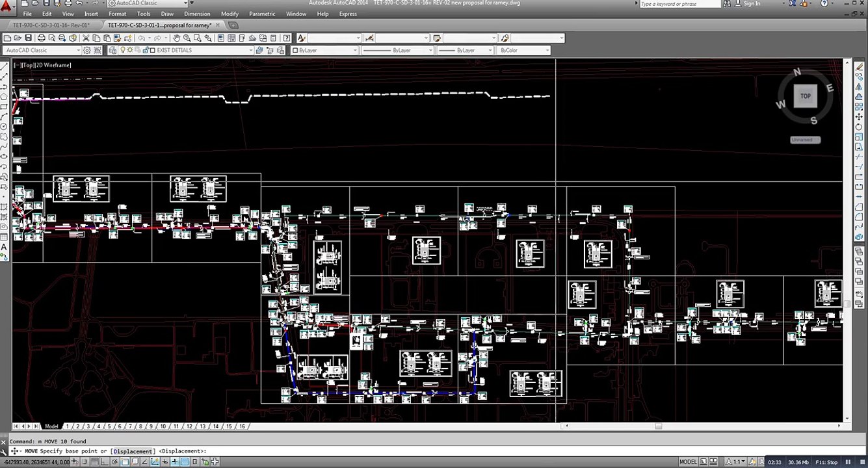Open the Express menu
Viewport: 868px width, 468px height.
[348, 14]
